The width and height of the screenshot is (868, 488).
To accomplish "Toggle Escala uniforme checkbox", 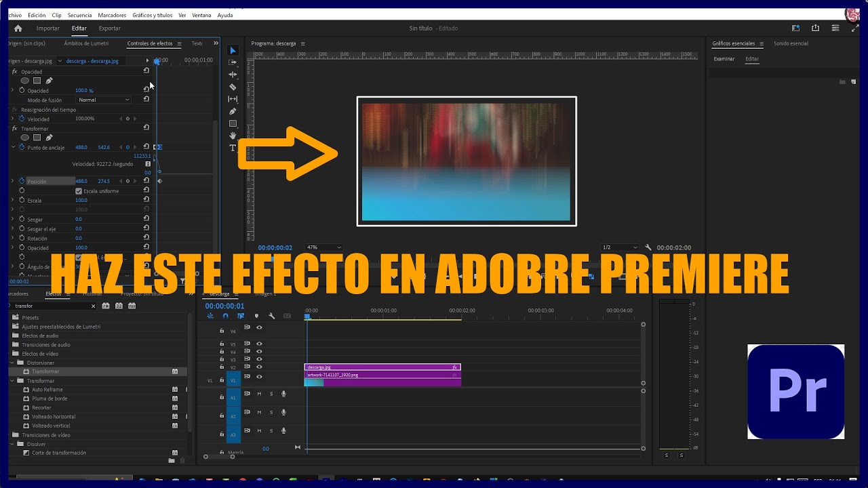I will click(x=79, y=191).
